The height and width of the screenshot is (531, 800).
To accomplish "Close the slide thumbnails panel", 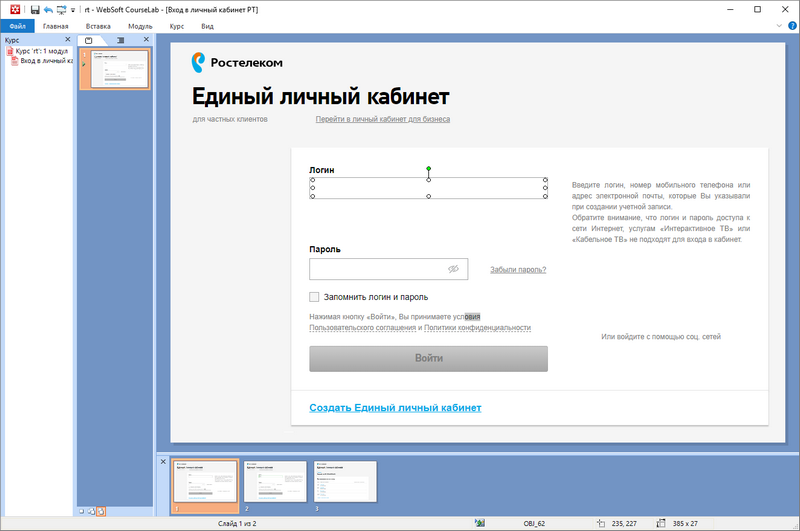I will tap(146, 39).
